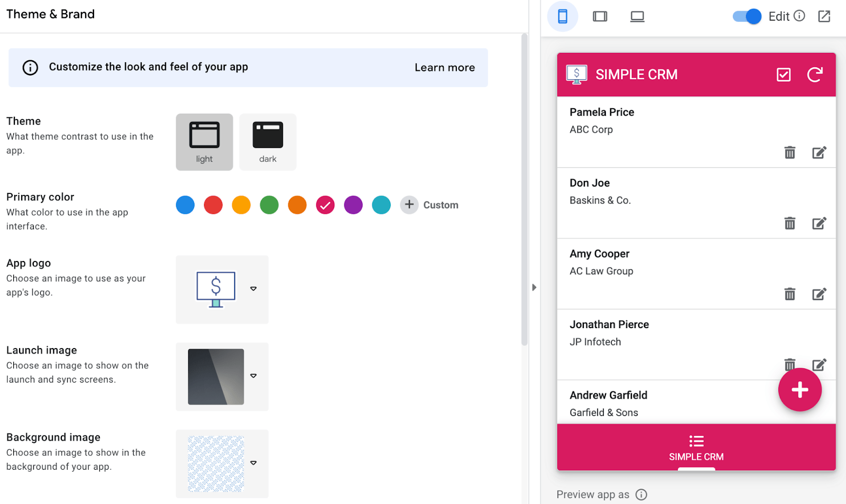Toggle the Edit switch off
Screen dimensions: 846x504
click(747, 16)
